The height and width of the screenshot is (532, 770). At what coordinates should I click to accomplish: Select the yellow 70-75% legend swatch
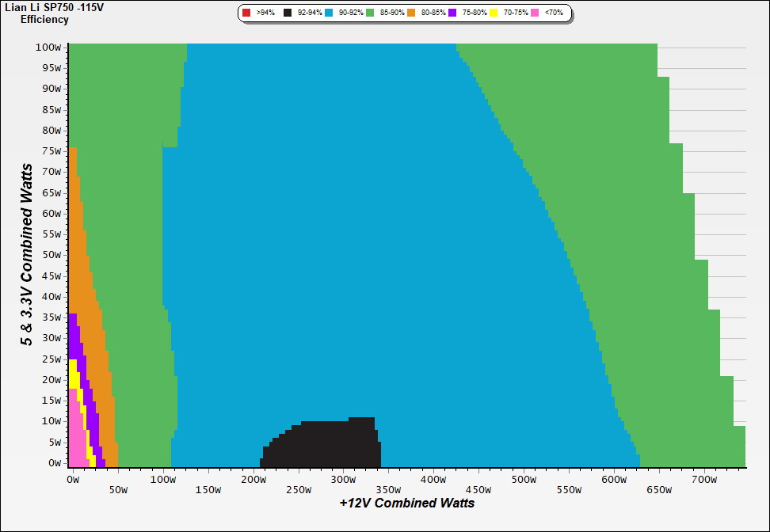click(494, 13)
